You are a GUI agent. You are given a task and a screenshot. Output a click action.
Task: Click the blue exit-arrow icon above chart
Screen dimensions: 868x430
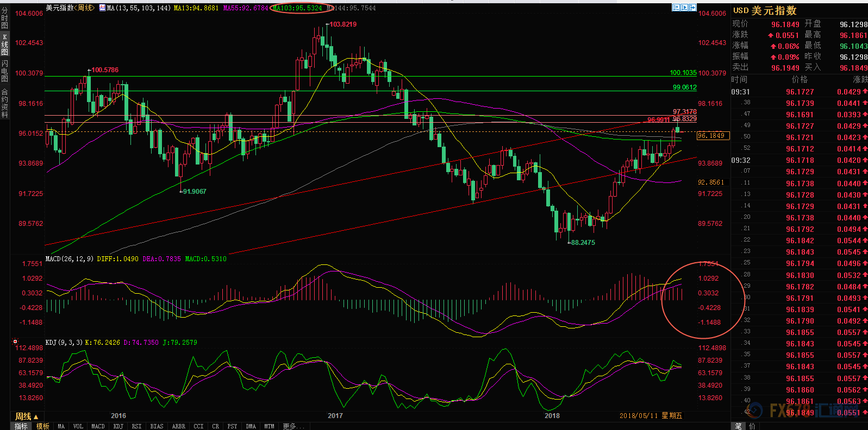coord(692,8)
